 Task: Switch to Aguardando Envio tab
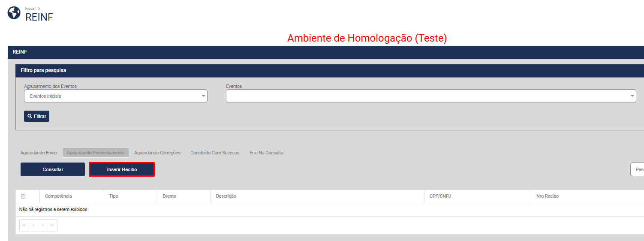click(x=39, y=153)
